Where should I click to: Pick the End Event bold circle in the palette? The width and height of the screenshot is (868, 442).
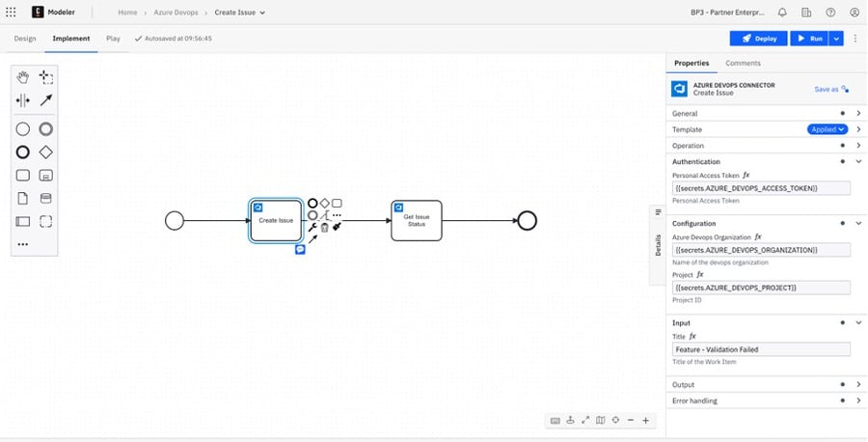[23, 152]
